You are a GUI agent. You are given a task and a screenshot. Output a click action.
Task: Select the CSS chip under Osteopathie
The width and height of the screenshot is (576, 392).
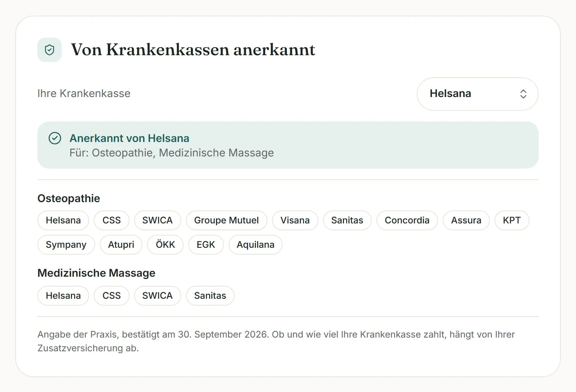(112, 220)
